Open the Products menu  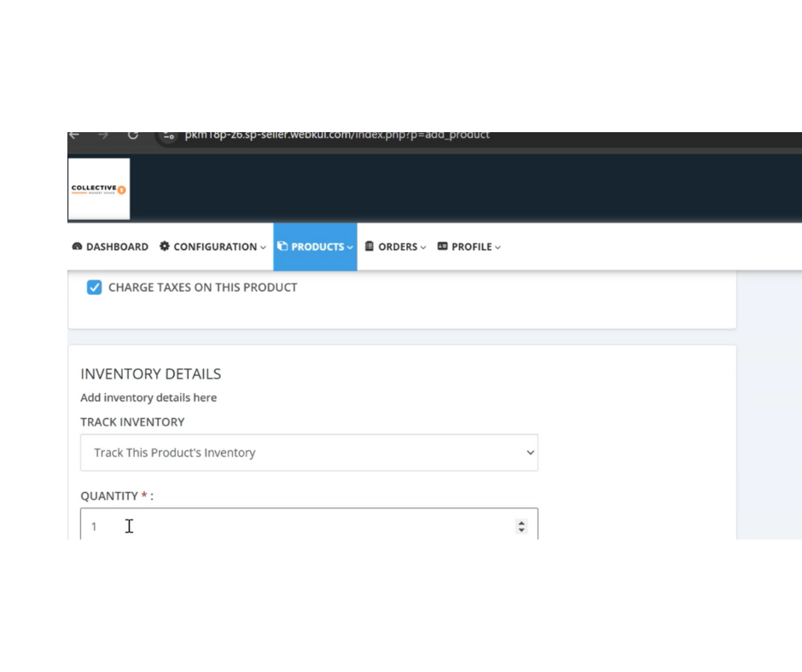coord(315,246)
